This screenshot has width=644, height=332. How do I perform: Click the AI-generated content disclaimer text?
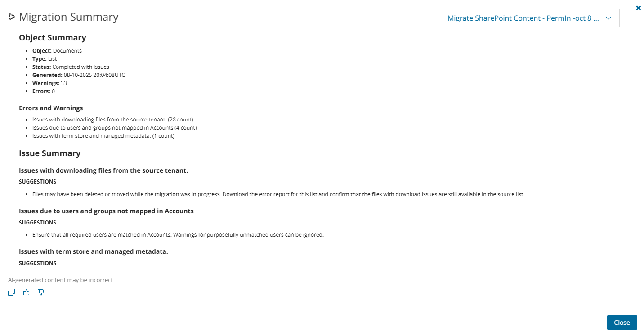(x=60, y=280)
